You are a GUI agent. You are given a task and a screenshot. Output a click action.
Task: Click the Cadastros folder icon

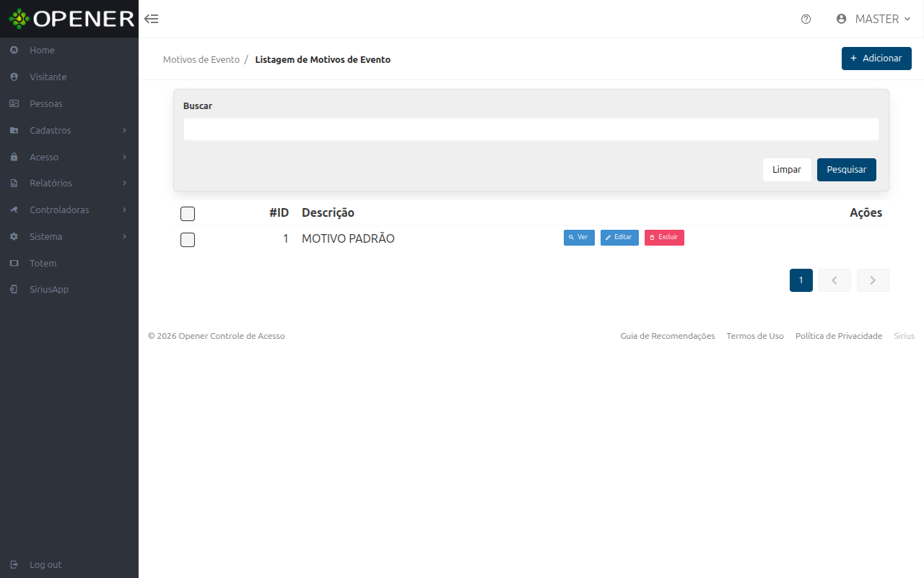tap(14, 130)
